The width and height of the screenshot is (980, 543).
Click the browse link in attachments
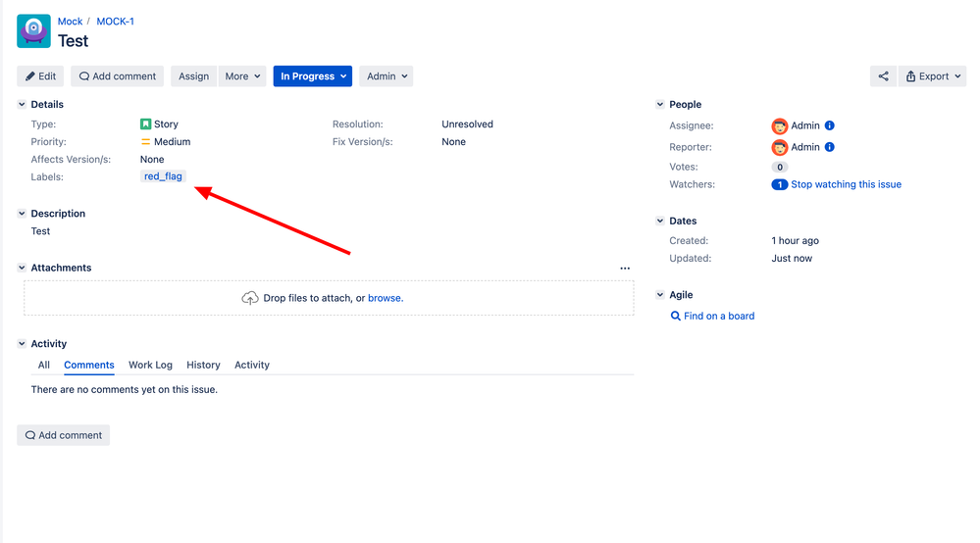[x=386, y=298]
